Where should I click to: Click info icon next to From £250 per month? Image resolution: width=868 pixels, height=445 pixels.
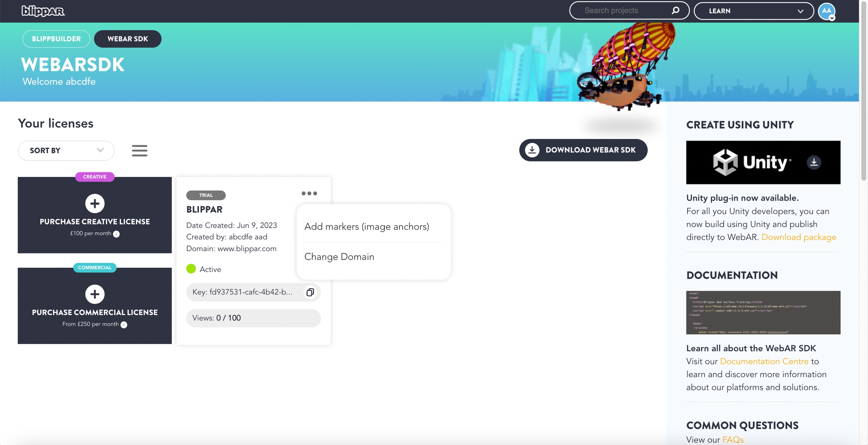[x=124, y=325]
